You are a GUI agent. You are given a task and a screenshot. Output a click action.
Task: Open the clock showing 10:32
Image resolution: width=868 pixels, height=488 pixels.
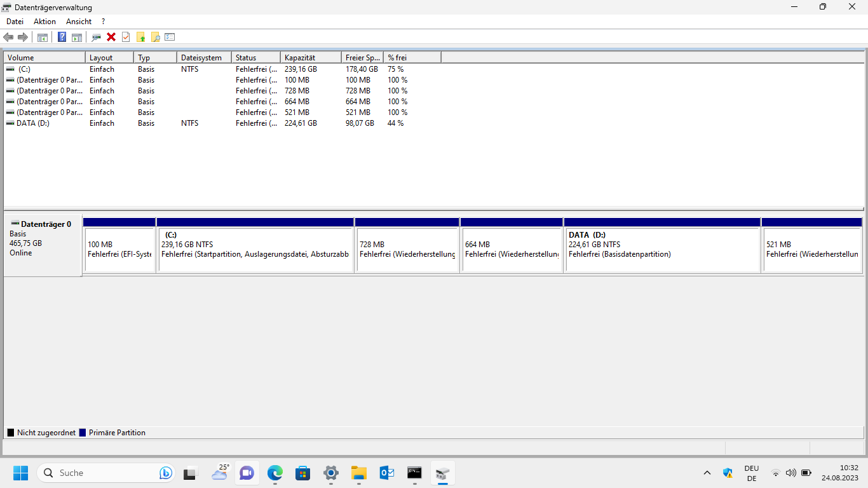840,473
